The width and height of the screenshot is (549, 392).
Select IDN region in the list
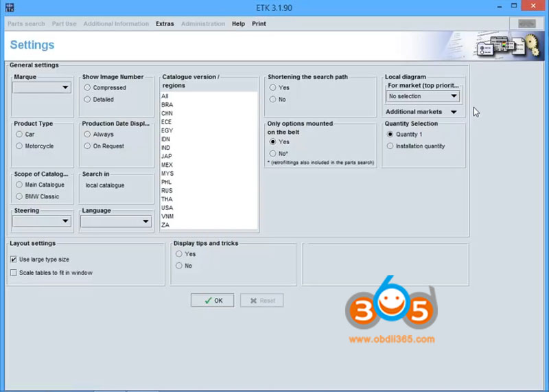209,139
